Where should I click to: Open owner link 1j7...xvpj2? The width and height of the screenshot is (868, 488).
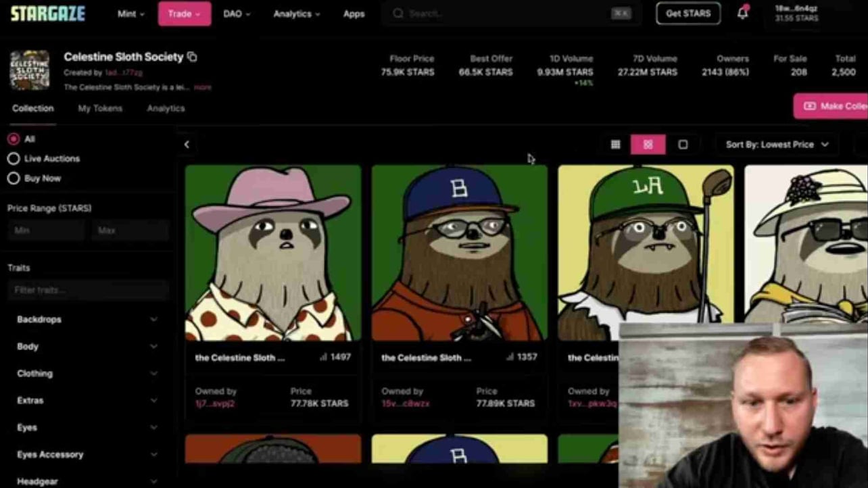point(214,404)
